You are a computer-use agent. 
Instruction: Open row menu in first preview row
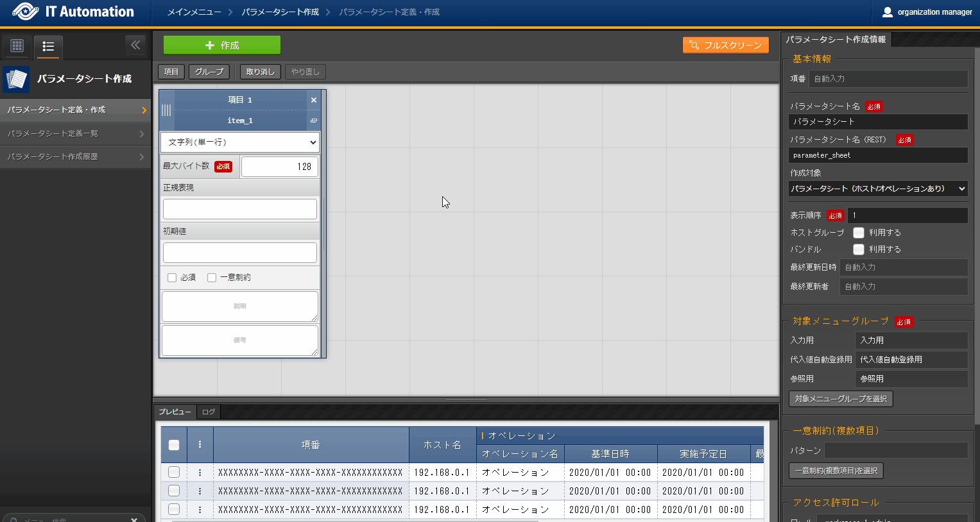[200, 473]
